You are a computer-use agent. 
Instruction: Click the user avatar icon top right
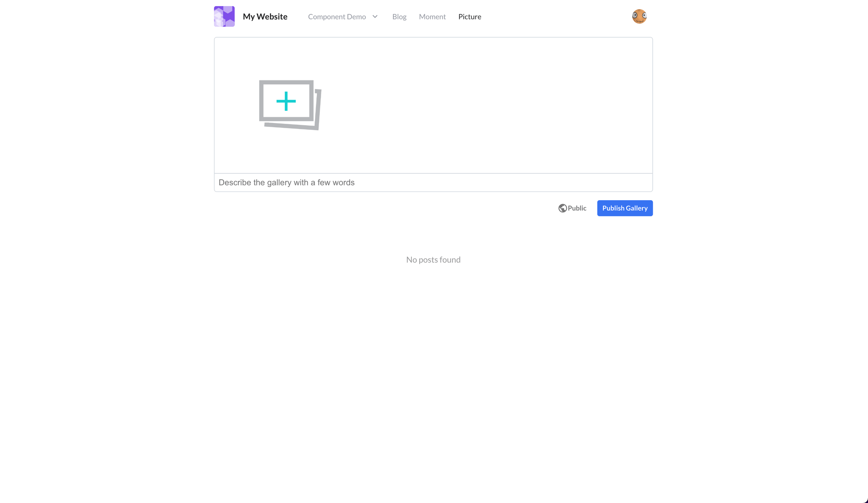pos(639,16)
